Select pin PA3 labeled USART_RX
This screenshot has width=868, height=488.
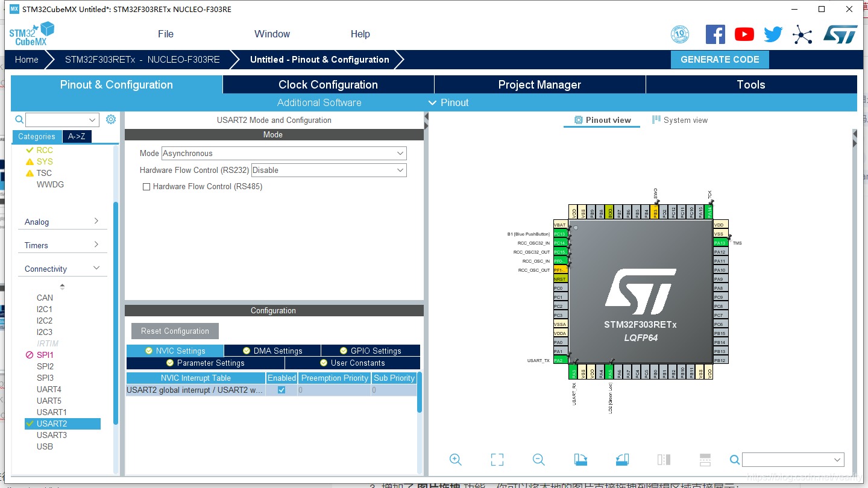(x=573, y=372)
